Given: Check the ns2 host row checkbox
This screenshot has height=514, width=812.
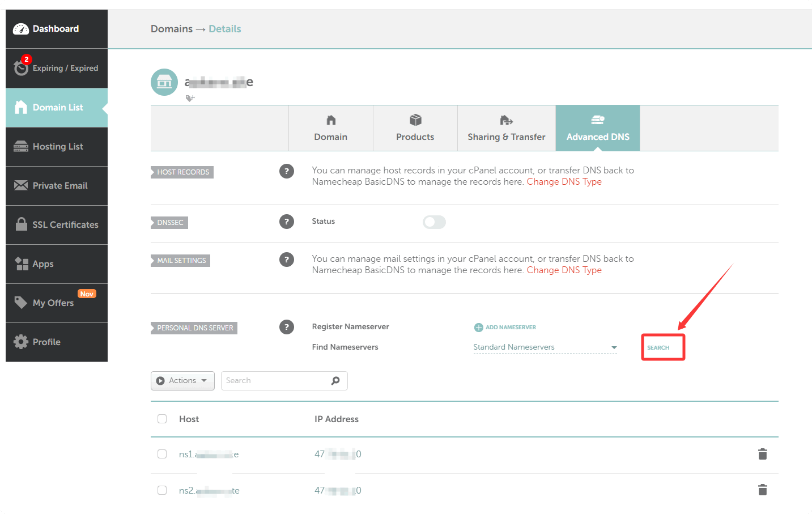Looking at the screenshot, I should pos(162,490).
